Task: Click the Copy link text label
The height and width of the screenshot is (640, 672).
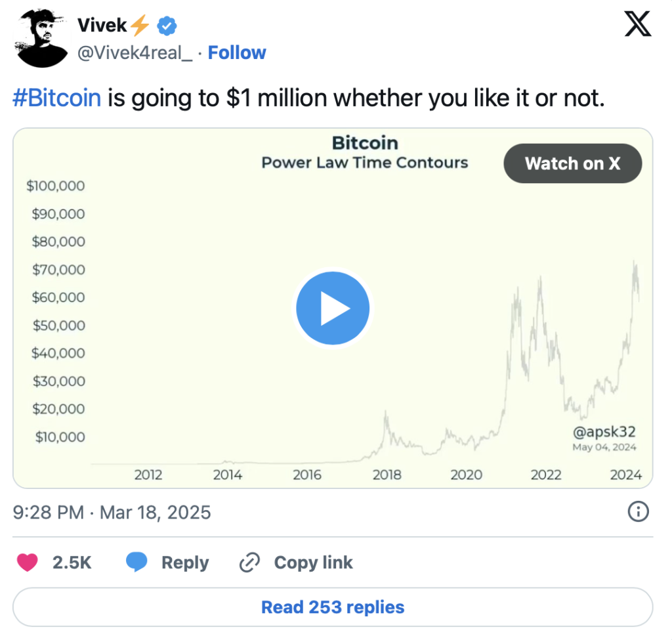Action: [313, 563]
